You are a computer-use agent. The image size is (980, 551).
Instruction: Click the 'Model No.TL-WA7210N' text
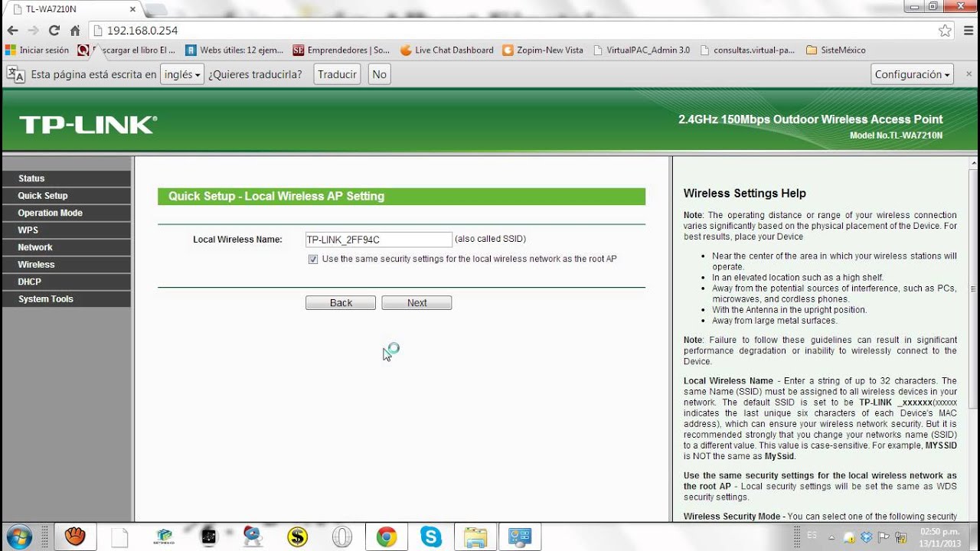[x=896, y=135]
